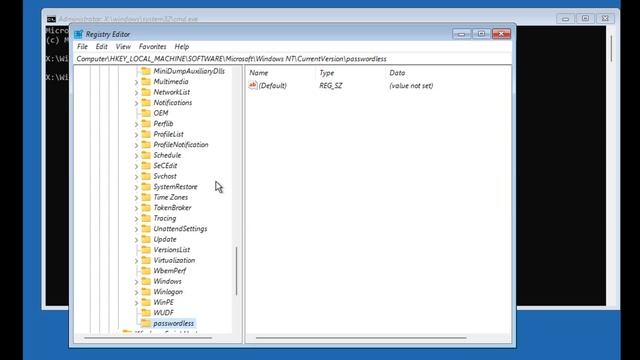This screenshot has width=640, height=360.
Task: Select the Windows key label
Action: coord(167,281)
